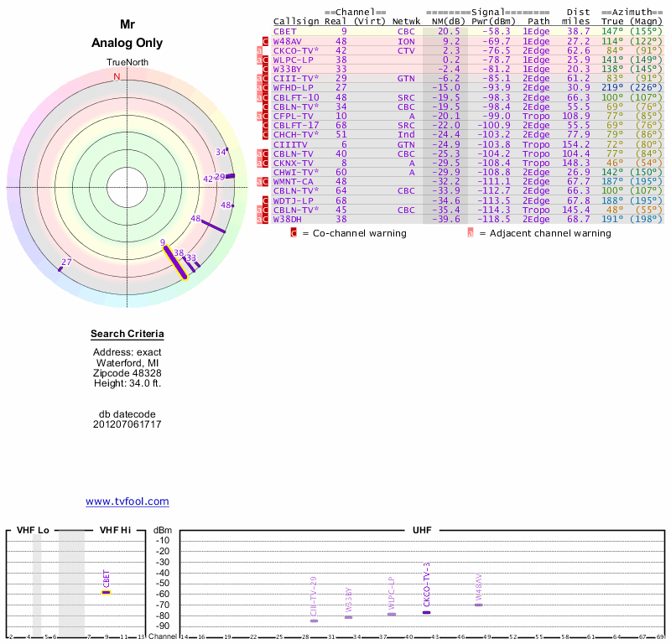Image resolution: width=671 pixels, height=644 pixels.
Task: Click the red co-channel warning legend icon
Action: pos(294,233)
